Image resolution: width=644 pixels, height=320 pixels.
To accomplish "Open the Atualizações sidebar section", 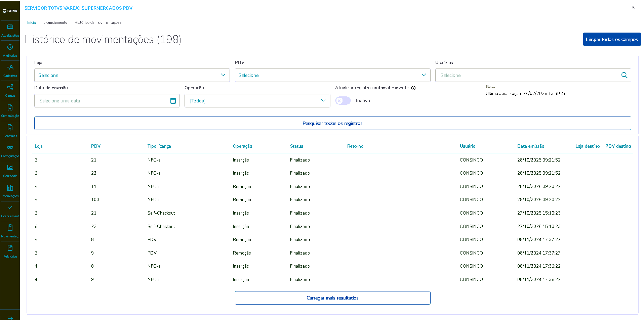I will [x=10, y=30].
